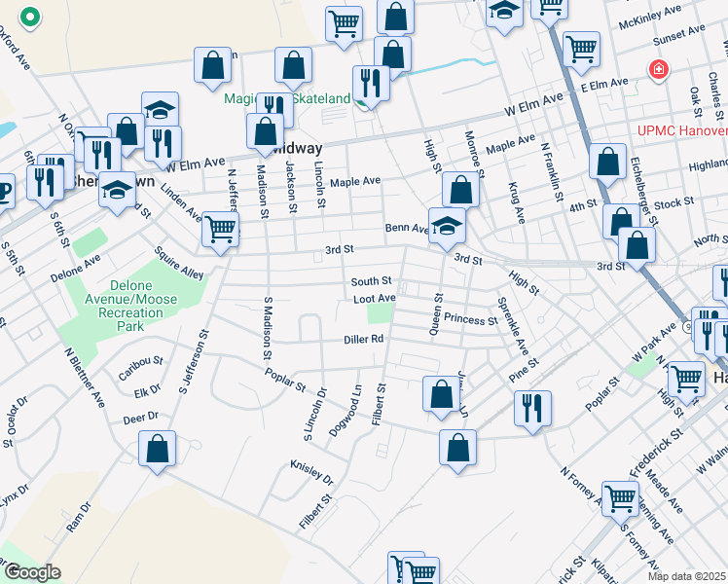Screen dimensions: 728x584
Task: Click the small green park square near Loot Ave
Action: click(x=380, y=313)
